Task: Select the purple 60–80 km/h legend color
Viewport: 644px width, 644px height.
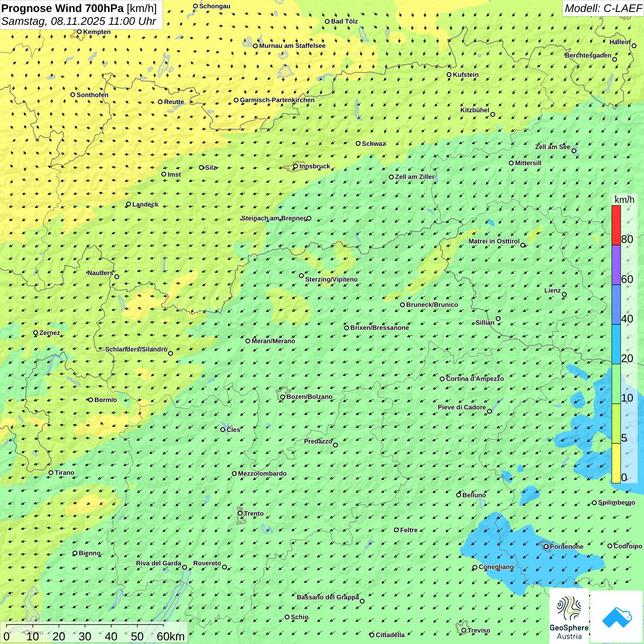Action: tap(616, 265)
